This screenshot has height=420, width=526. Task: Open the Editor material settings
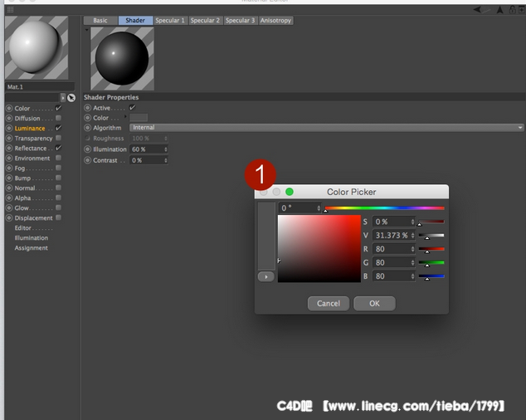click(x=22, y=228)
